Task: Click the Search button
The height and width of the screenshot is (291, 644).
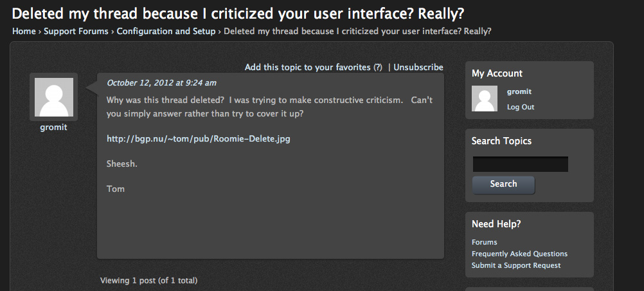Action: click(x=503, y=184)
